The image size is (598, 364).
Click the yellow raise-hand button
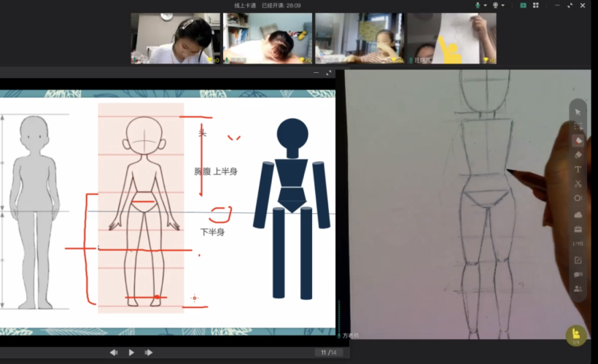(576, 334)
